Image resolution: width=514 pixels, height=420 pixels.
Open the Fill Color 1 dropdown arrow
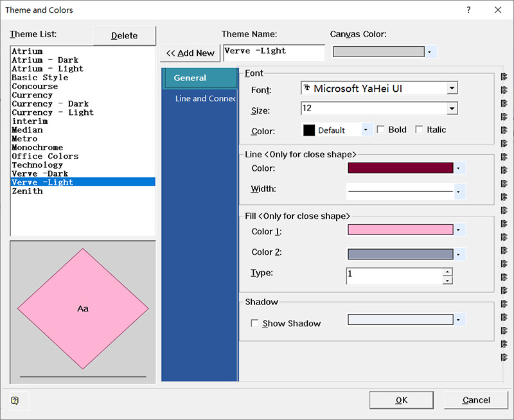458,230
